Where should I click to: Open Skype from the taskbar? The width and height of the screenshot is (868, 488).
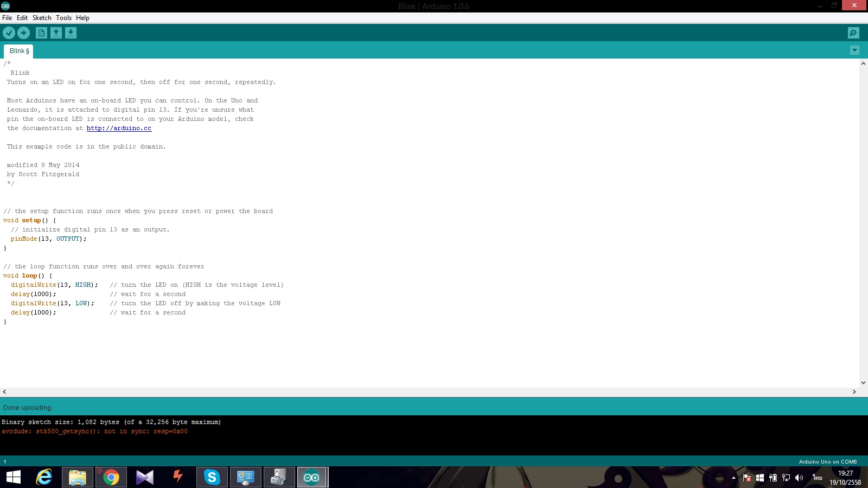tap(212, 477)
